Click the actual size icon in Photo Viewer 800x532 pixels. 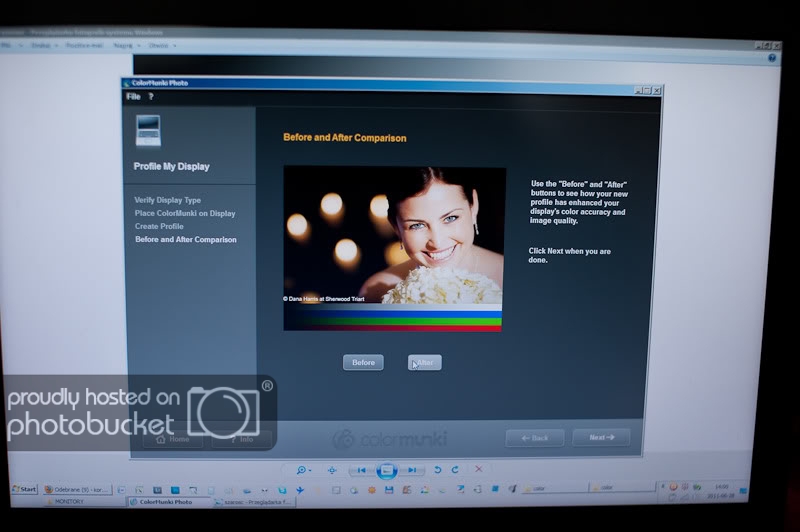(x=332, y=470)
